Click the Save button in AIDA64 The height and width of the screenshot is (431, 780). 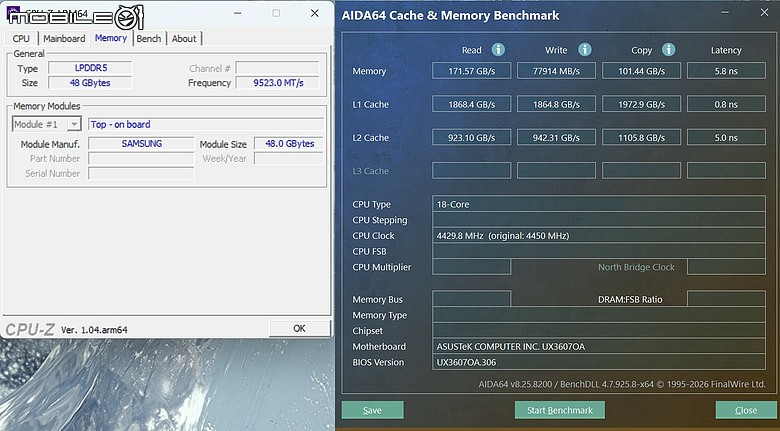click(x=372, y=410)
